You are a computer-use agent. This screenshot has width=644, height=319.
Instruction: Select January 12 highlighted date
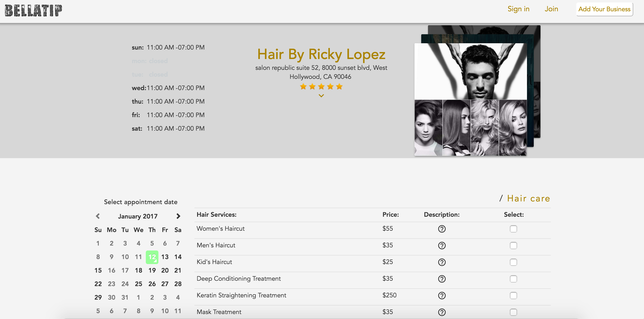click(152, 257)
